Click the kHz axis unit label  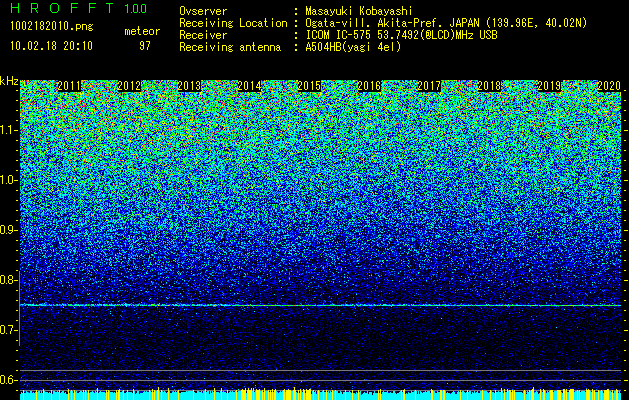pos(9,81)
